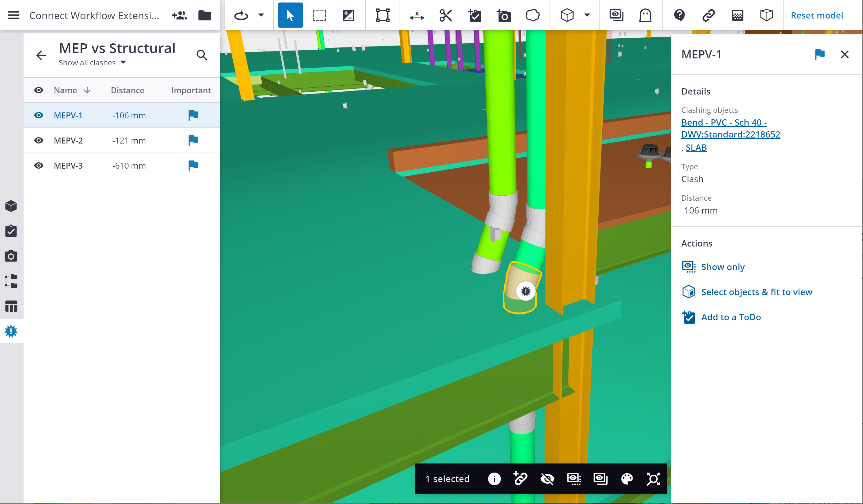Expand the view cube dropdown arrow
This screenshot has height=504, width=863.
pyautogui.click(x=587, y=15)
